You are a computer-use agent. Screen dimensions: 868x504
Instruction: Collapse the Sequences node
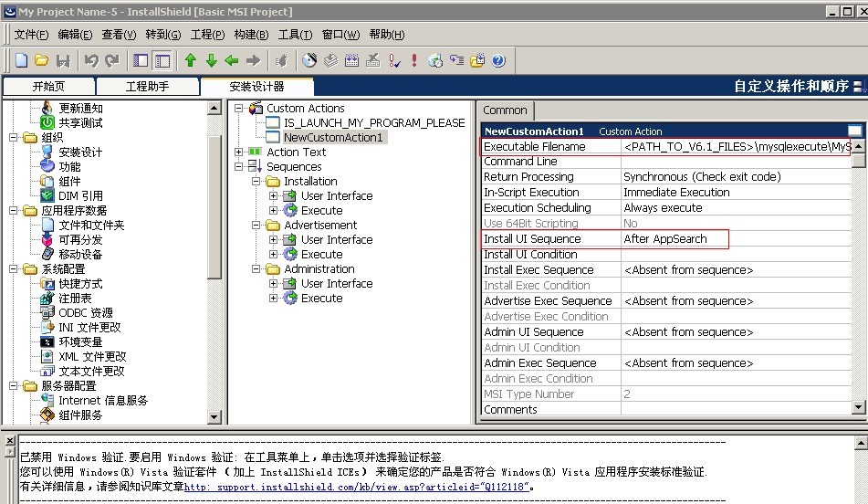(238, 167)
